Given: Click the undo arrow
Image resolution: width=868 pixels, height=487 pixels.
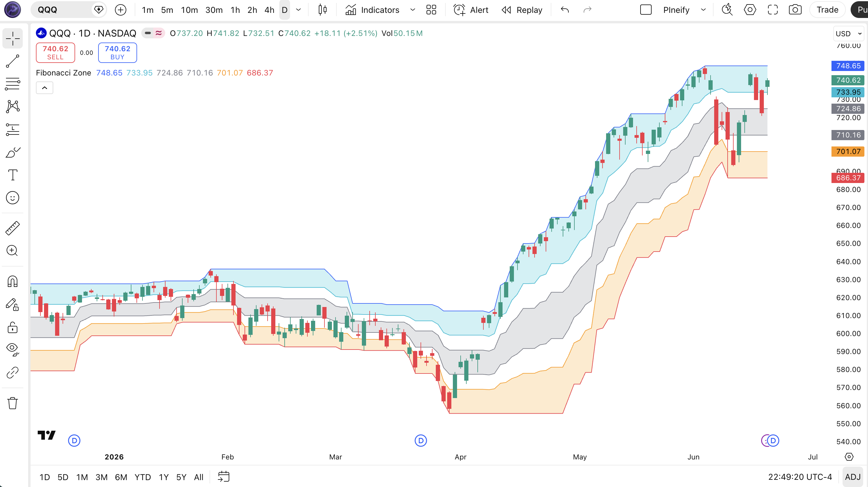Looking at the screenshot, I should point(565,10).
